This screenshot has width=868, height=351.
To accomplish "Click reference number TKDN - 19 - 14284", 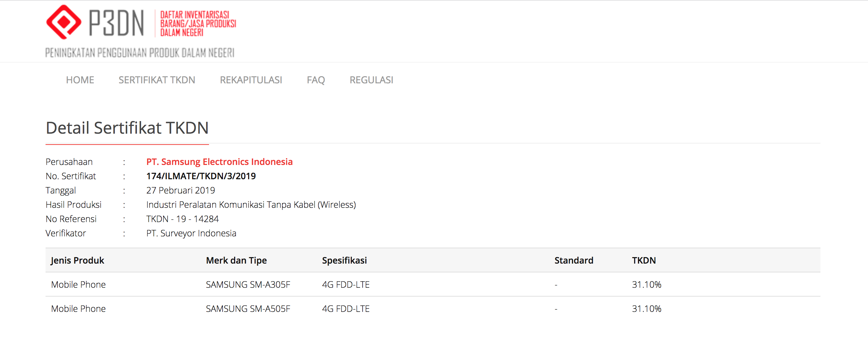I will (x=183, y=219).
